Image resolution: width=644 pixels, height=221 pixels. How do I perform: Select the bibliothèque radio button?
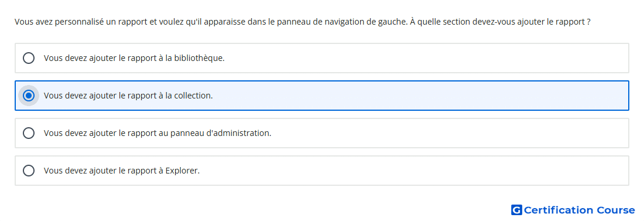tap(28, 58)
